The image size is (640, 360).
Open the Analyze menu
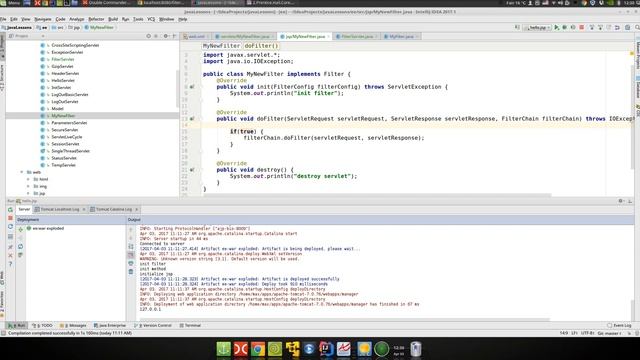tap(76, 19)
